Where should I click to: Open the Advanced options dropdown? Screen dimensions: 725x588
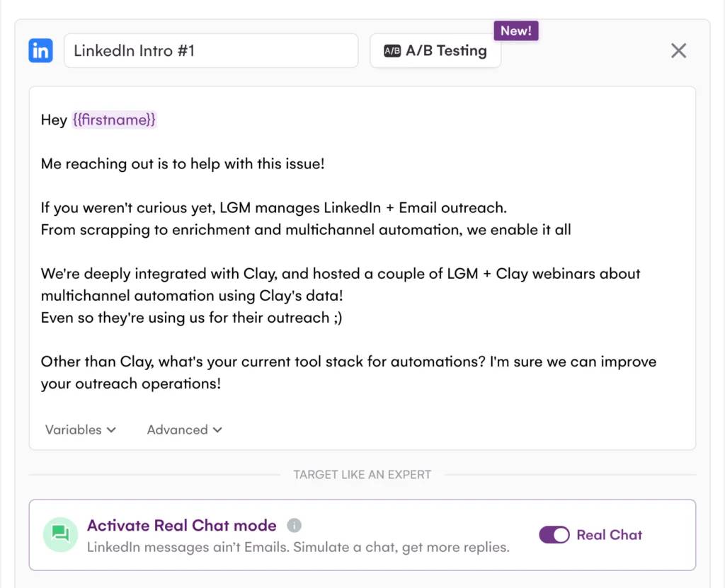coord(185,430)
